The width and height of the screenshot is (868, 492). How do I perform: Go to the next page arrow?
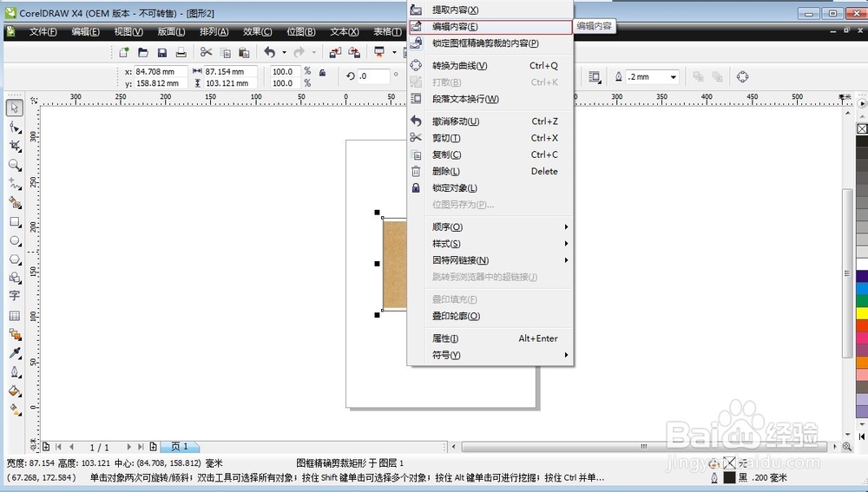(x=129, y=447)
